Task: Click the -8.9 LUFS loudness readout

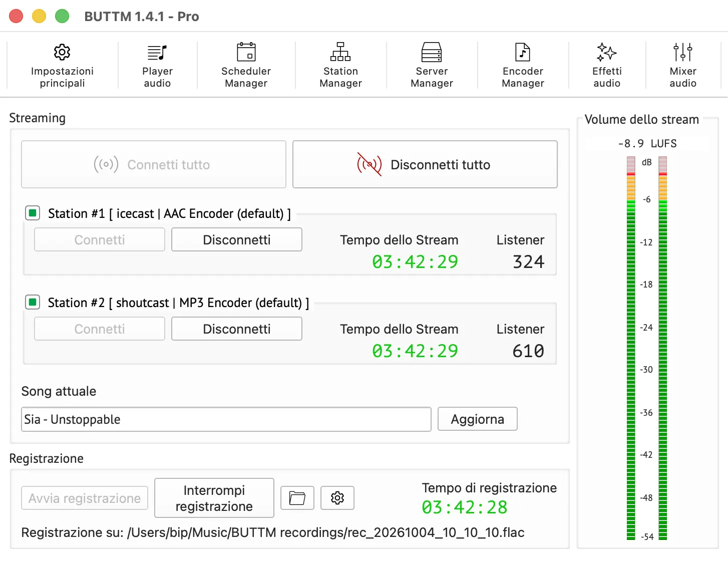Action: pos(647,144)
